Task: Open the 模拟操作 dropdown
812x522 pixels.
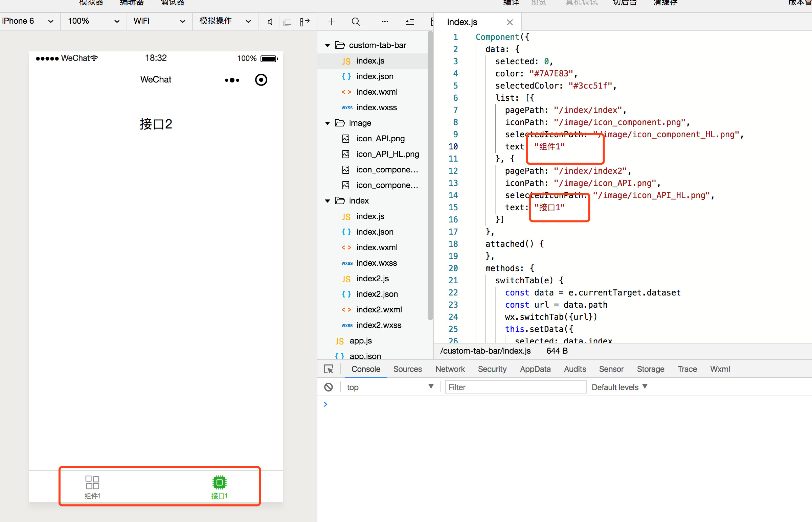Action: coord(225,21)
